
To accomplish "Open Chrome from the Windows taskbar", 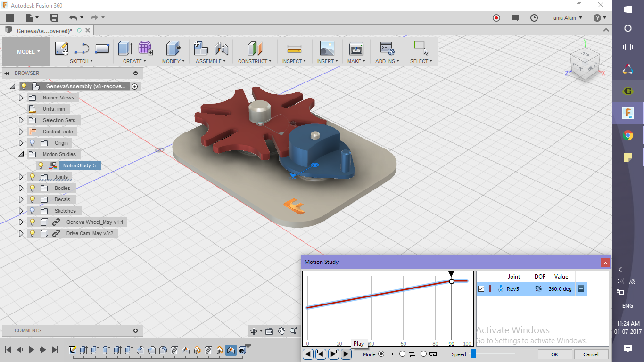I will coord(628,136).
